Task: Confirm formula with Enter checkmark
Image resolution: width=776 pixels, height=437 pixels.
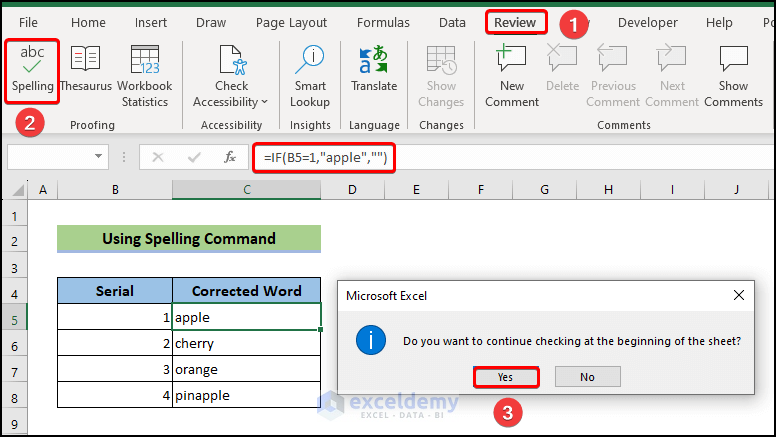Action: (x=194, y=157)
